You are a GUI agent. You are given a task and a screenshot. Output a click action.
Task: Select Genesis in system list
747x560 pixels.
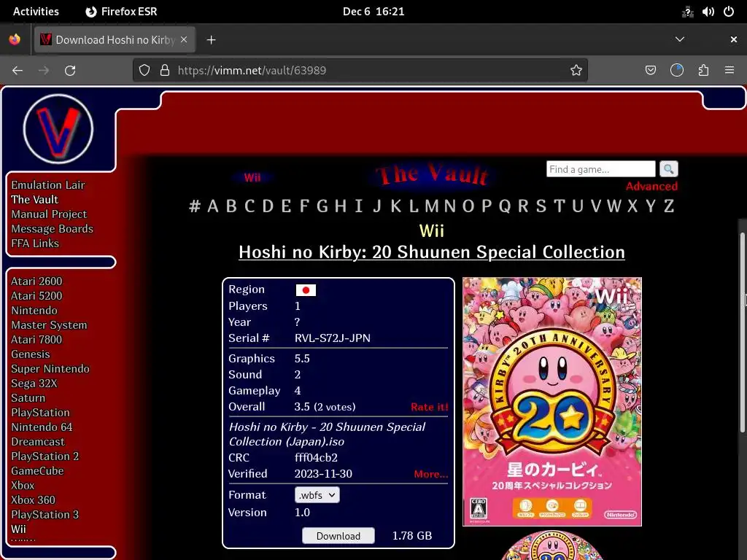pos(31,354)
